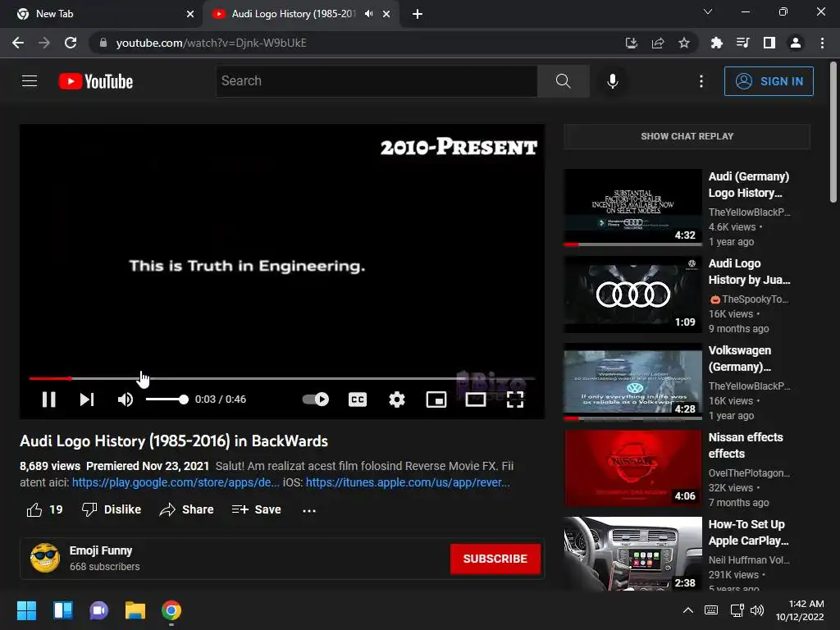Focus the YouTube Search field
This screenshot has width=840, height=630.
click(377, 81)
